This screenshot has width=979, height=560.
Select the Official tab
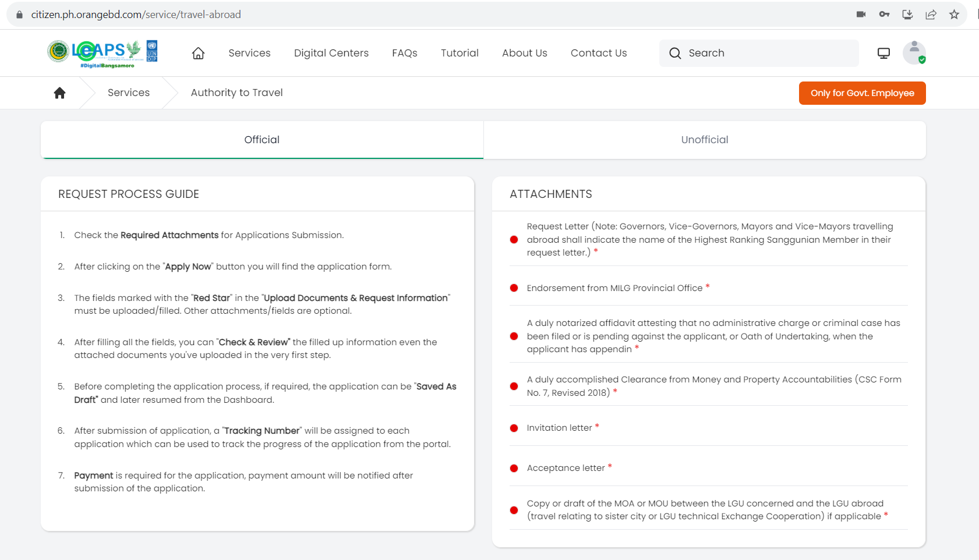(x=262, y=140)
